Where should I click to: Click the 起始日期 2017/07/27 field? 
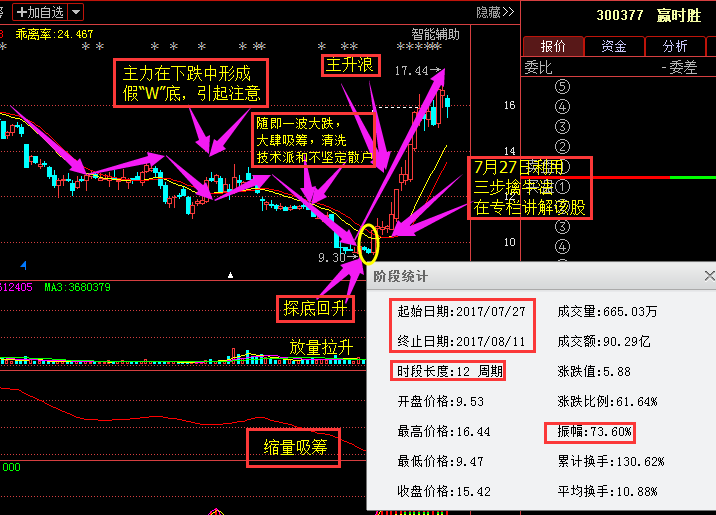[x=460, y=313]
